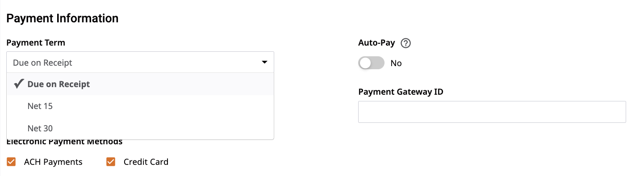Click the Payment Information section heading
The image size is (644, 176).
(x=63, y=18)
